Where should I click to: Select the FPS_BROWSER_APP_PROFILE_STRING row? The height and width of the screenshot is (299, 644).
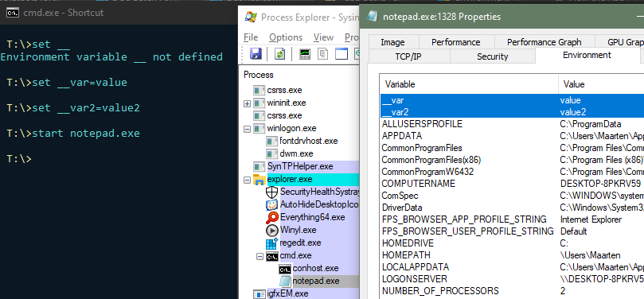(x=512, y=219)
